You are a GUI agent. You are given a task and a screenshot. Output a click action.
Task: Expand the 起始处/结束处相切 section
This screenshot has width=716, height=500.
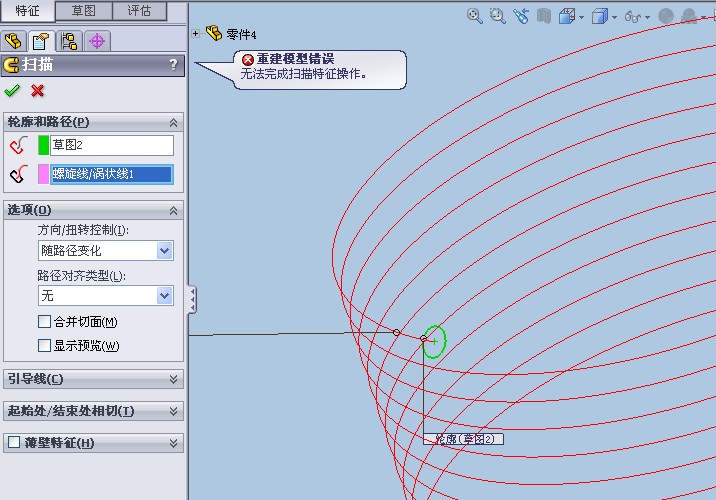174,411
